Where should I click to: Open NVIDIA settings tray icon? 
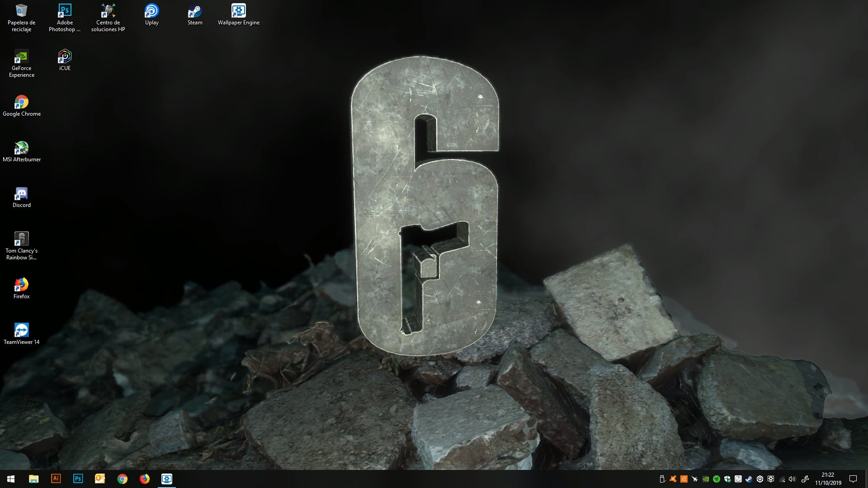[706, 479]
